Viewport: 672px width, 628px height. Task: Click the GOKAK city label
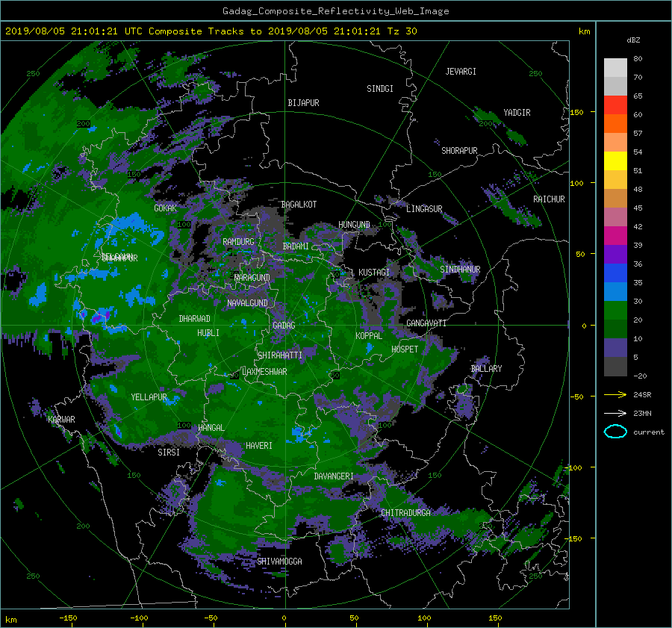pos(166,208)
